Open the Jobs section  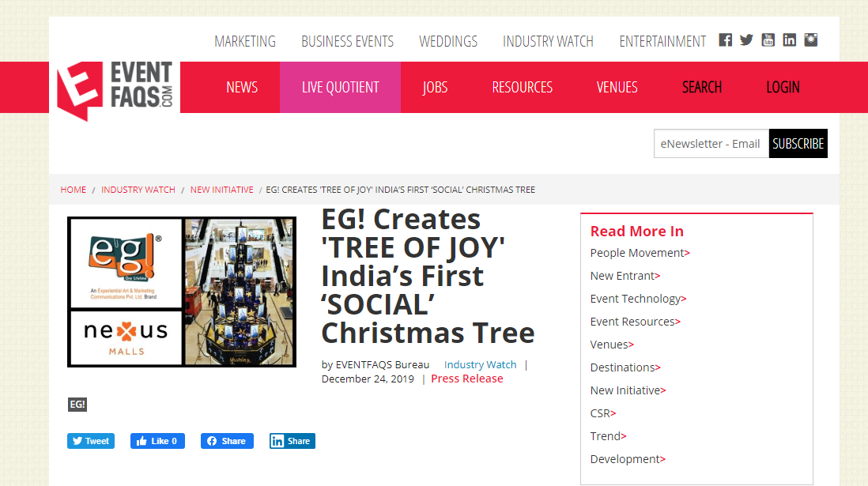point(435,88)
